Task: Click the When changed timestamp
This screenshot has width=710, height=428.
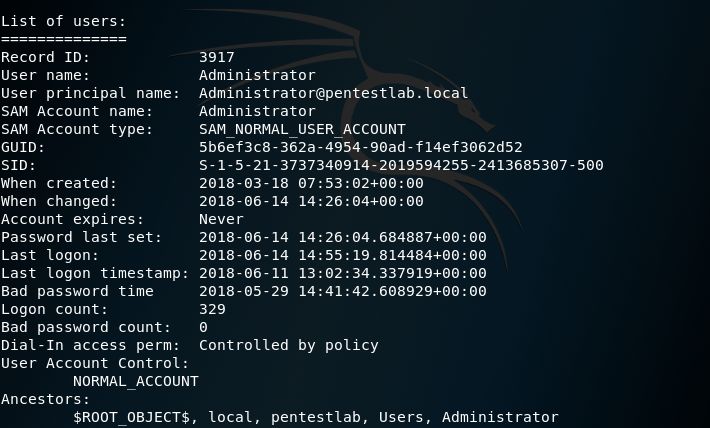Action: point(311,202)
